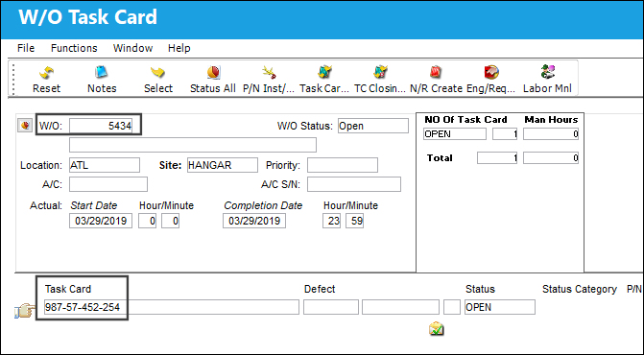Open Notes from the toolbar
Viewport: 644px width, 355px height.
tap(102, 73)
